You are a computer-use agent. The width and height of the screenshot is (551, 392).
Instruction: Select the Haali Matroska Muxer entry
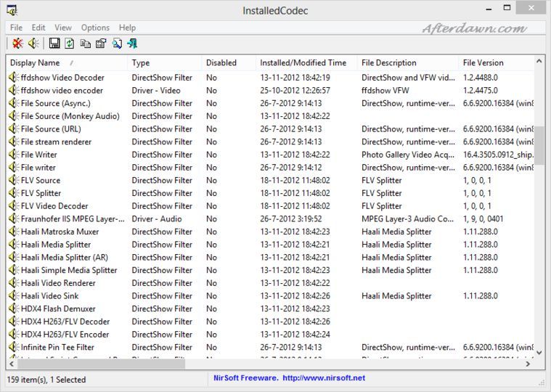pyautogui.click(x=60, y=232)
